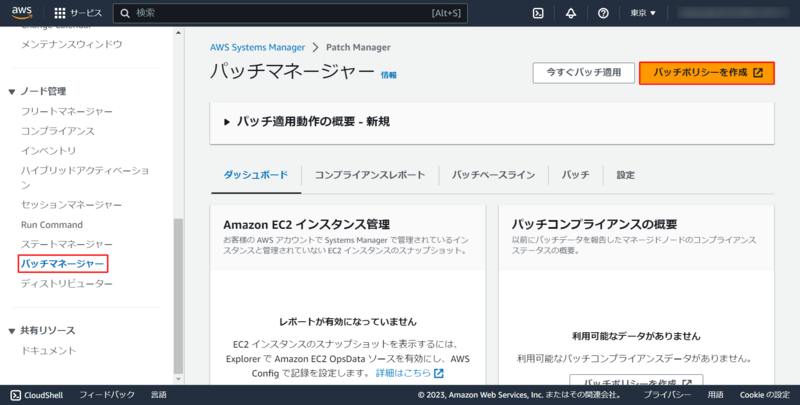The image size is (800, 405).
Task: Click sidebar scrollbar up arrow
Action: [x=178, y=33]
